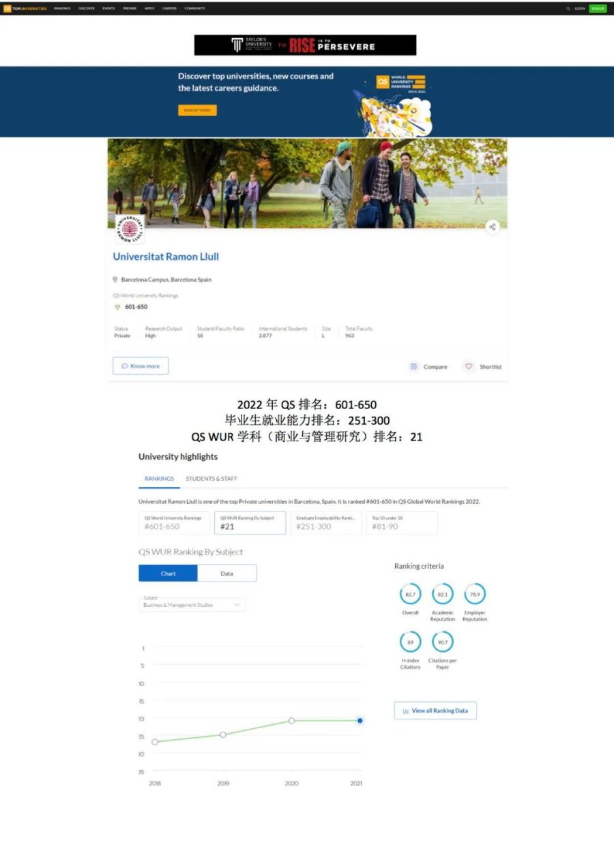Click the Academic Reputation 82.1 circle
Viewport: 614px width, 868px height.
(443, 594)
